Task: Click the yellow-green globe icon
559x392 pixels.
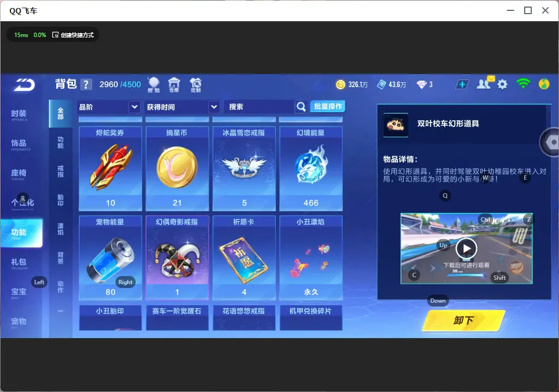Action: [544, 84]
